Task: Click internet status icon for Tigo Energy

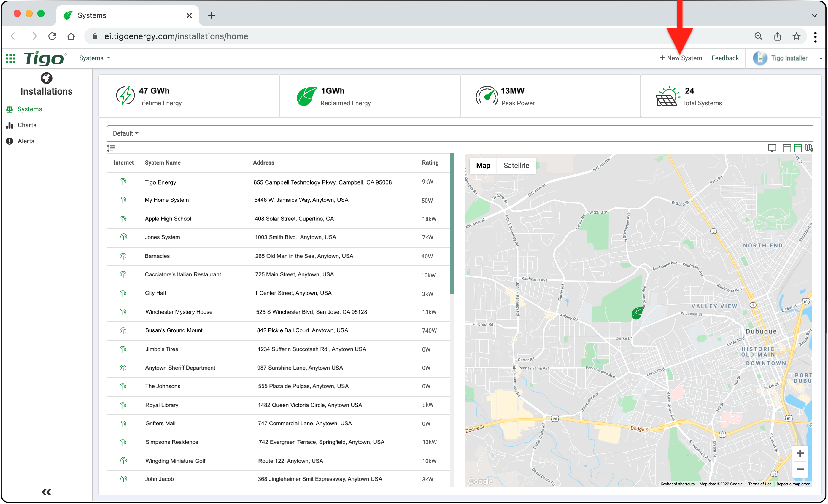Action: tap(123, 182)
